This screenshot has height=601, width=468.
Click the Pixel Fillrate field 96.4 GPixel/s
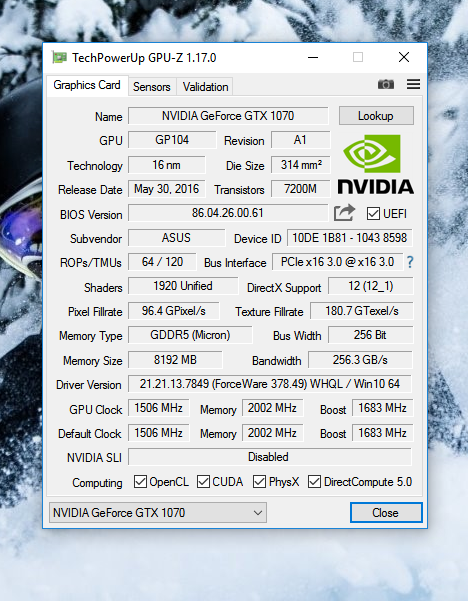[x=174, y=311]
